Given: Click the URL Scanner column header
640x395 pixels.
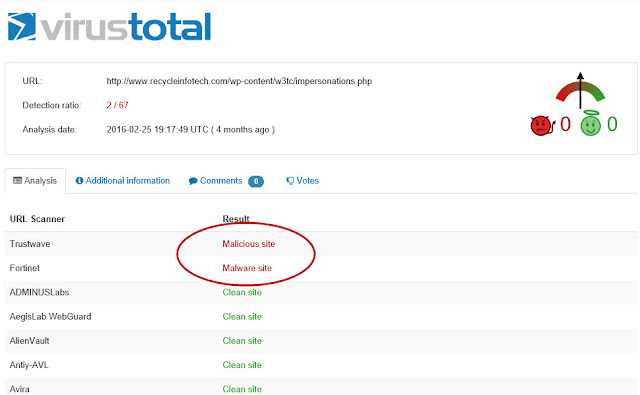Looking at the screenshot, I should 37,219.
